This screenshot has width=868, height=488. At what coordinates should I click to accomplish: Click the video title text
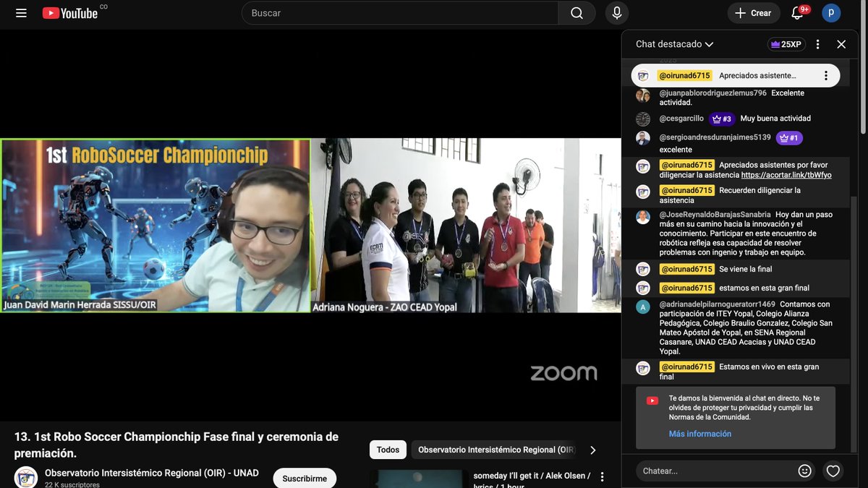[x=176, y=445]
